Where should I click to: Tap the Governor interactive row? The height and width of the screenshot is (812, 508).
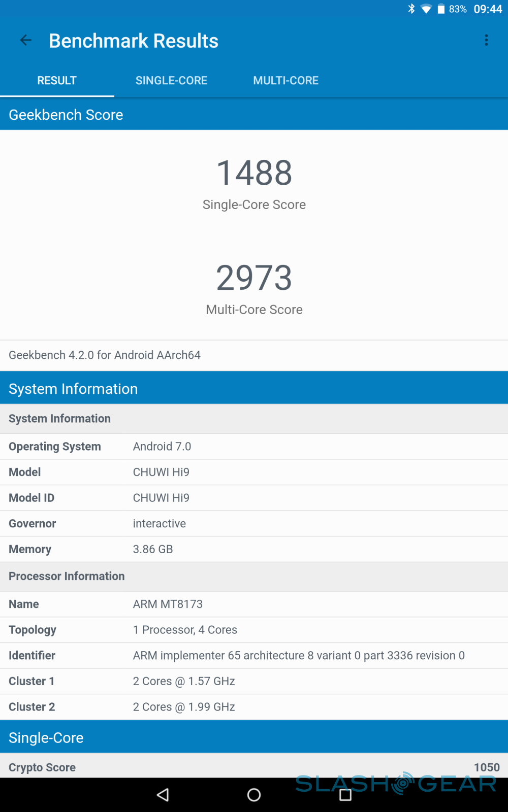click(254, 524)
